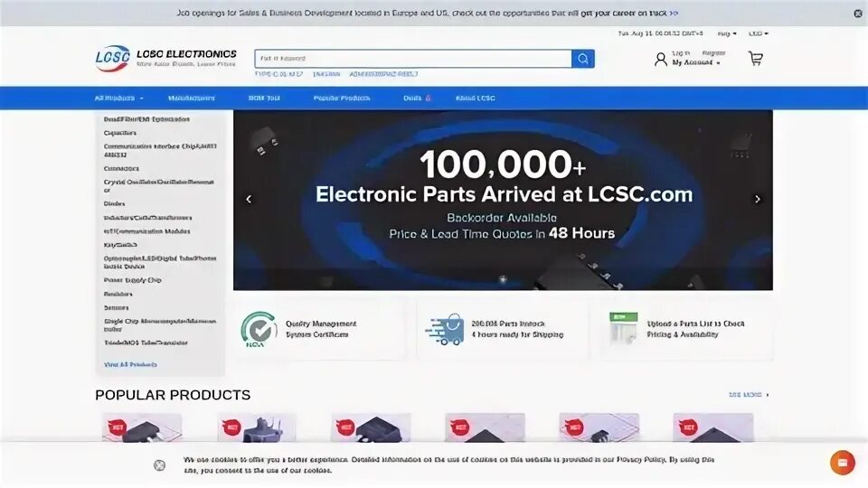The height and width of the screenshot is (488, 868).
Task: Select the Power Supply Chip category
Action: 132,280
